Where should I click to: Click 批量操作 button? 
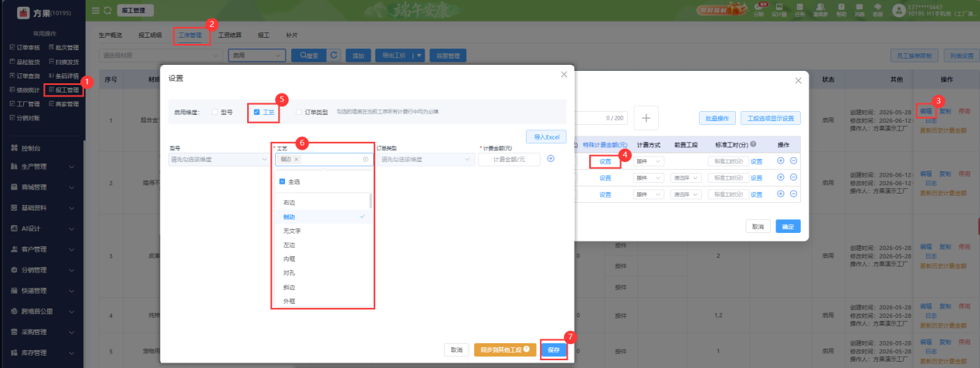[717, 118]
